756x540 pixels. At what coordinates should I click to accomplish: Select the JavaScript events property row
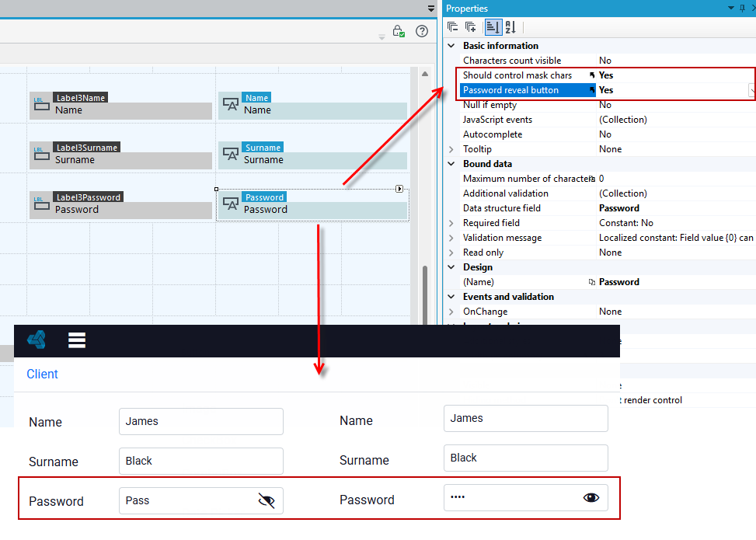pos(608,120)
